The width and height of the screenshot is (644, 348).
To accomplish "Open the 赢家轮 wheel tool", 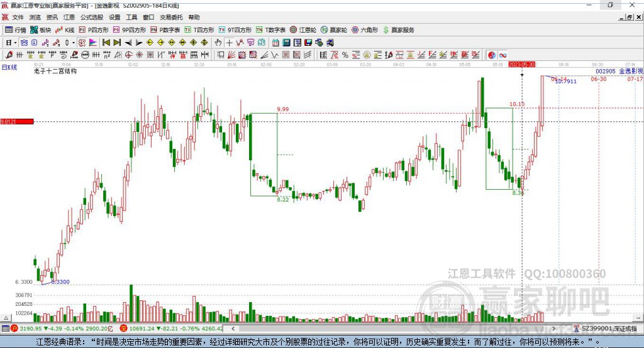I will point(334,30).
